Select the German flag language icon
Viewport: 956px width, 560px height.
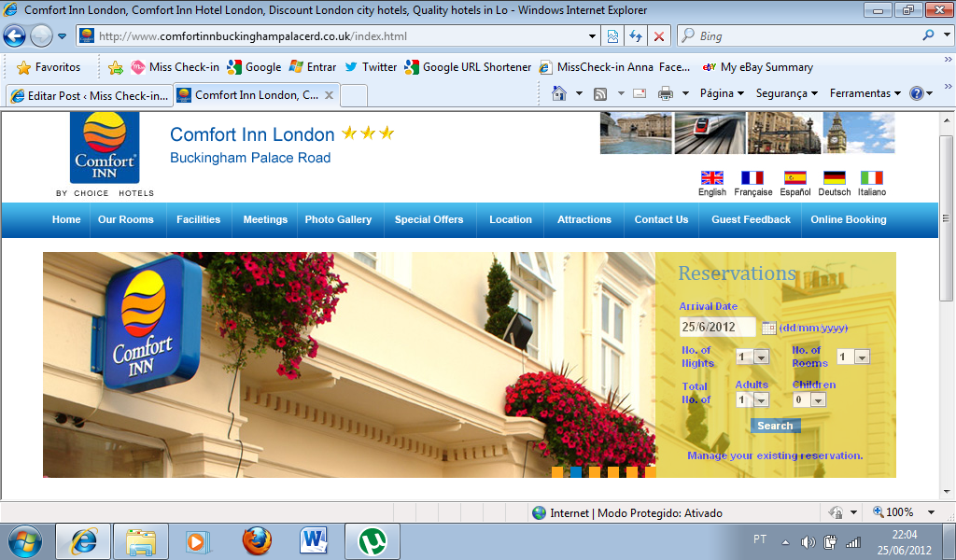tap(834, 177)
